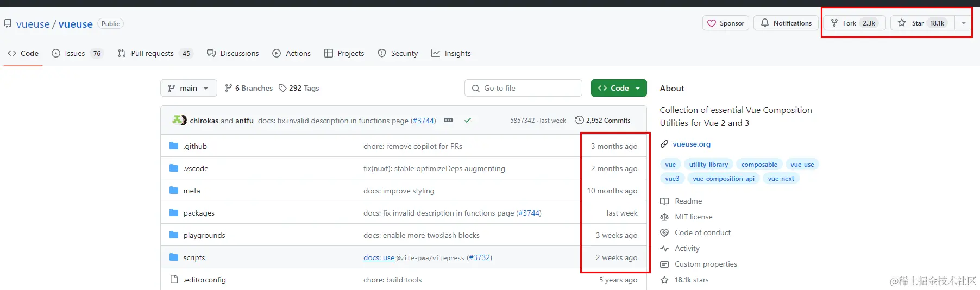Open the Pull requests tab
The height and width of the screenshot is (290, 980).
pyautogui.click(x=155, y=53)
